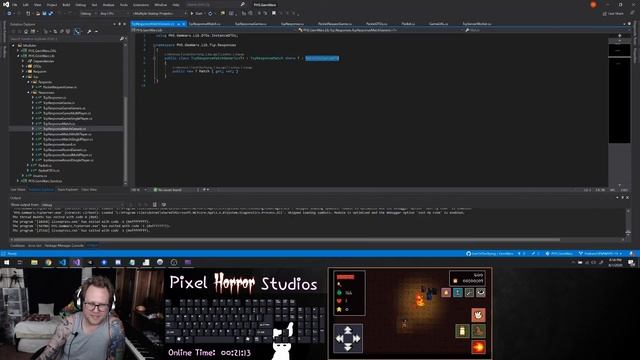Viewport: 640px width, 360px height.
Task: Open the Debug menu
Action: click(x=80, y=5)
